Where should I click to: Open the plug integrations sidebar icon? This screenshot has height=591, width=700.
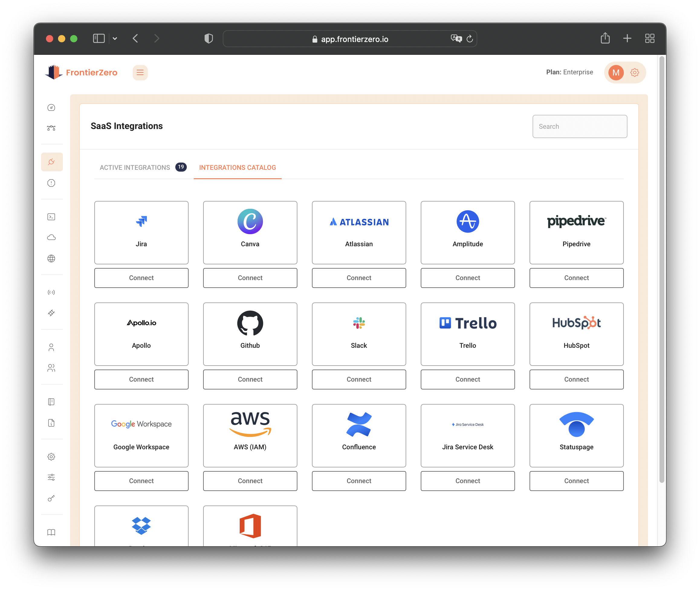click(x=52, y=162)
